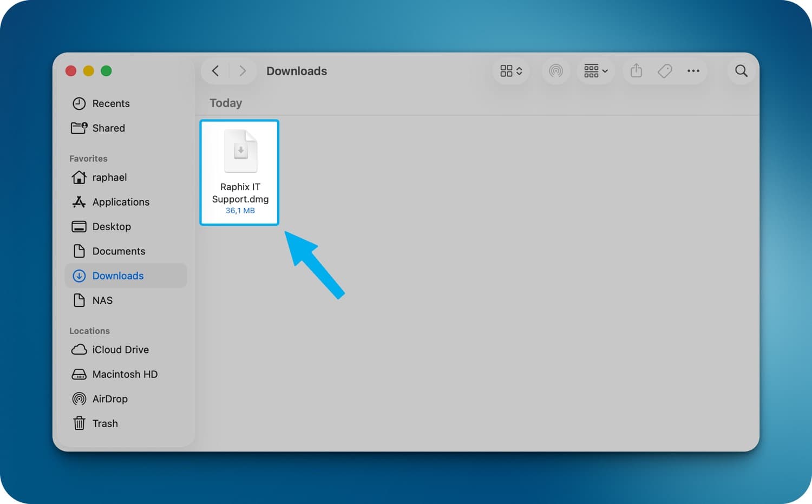Open the Trash from the sidebar
Screen dimensions: 812x504
coord(105,423)
